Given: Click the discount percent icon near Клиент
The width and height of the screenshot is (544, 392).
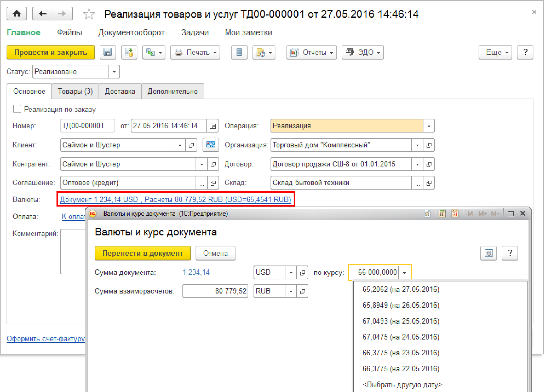Looking at the screenshot, I should coord(211,145).
